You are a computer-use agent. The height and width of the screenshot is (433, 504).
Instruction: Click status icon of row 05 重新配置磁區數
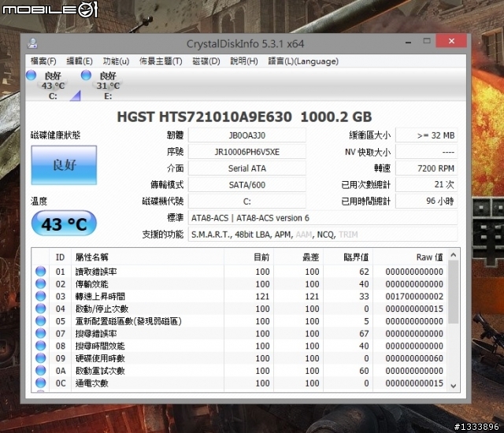click(40, 321)
